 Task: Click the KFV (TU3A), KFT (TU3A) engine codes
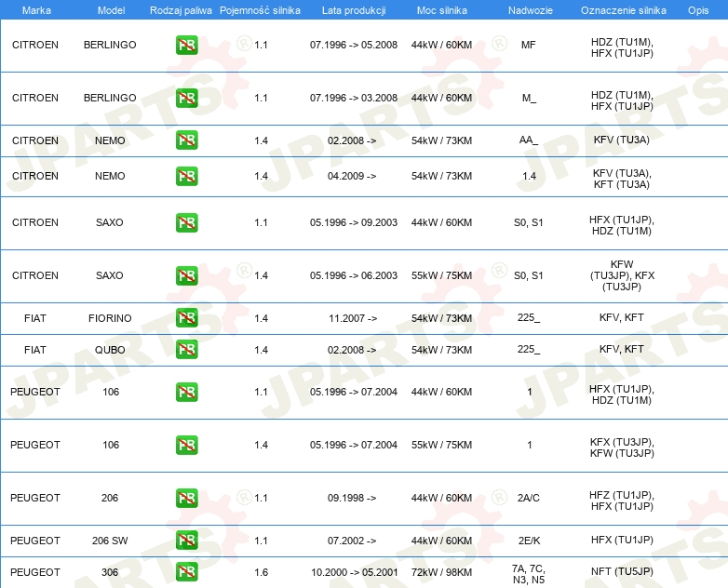622,179
